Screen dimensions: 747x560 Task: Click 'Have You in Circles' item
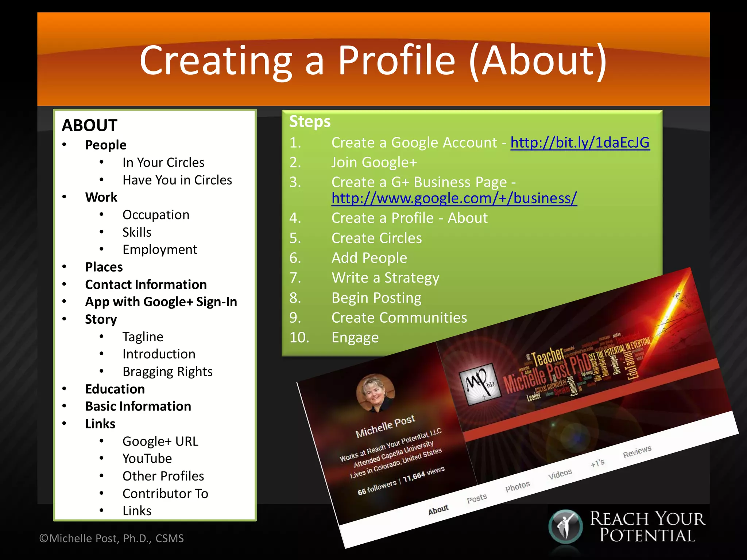[x=177, y=180]
